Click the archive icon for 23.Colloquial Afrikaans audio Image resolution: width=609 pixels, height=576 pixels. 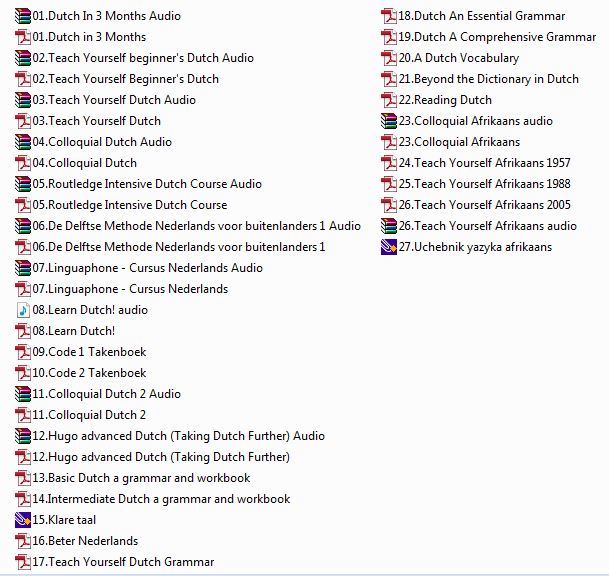tap(389, 121)
